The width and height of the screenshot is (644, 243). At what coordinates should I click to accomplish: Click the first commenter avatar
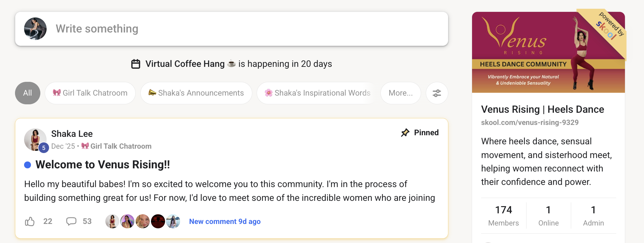coord(112,221)
